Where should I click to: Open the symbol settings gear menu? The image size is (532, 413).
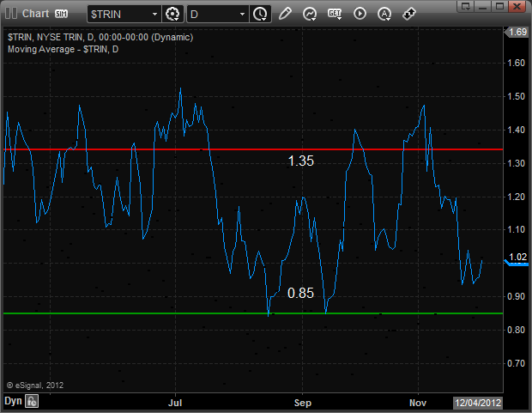tap(172, 15)
